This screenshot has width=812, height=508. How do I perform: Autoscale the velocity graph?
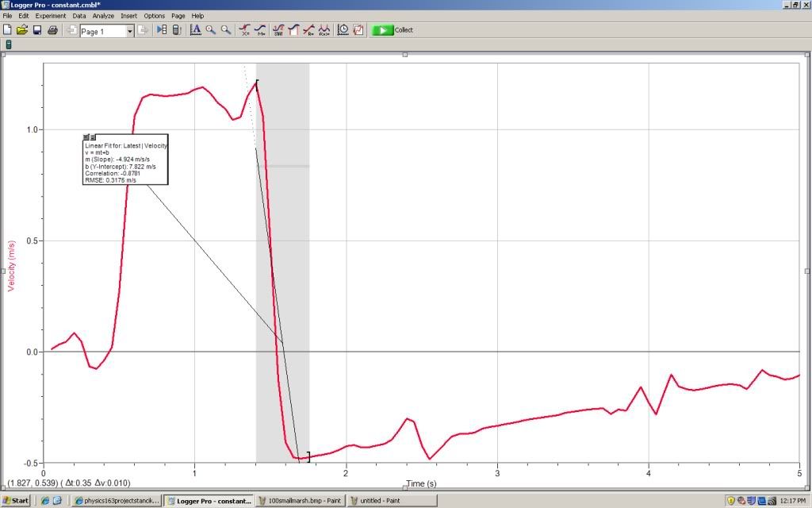pos(195,29)
